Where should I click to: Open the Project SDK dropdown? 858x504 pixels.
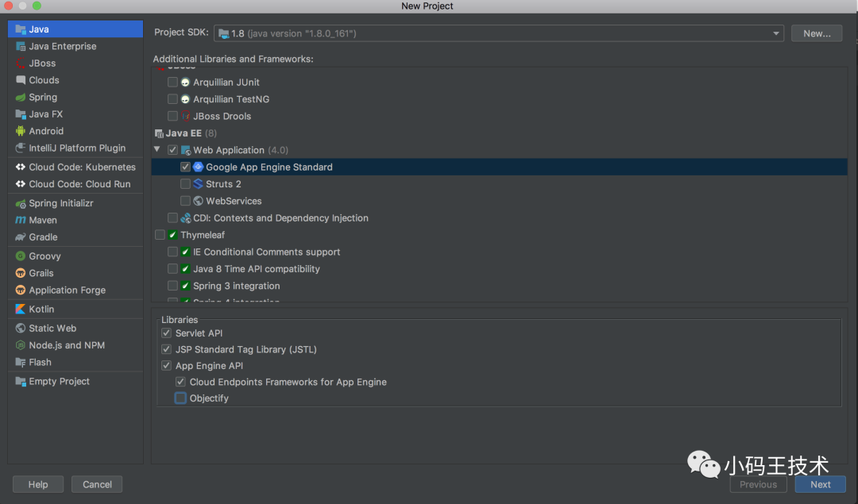pos(498,33)
